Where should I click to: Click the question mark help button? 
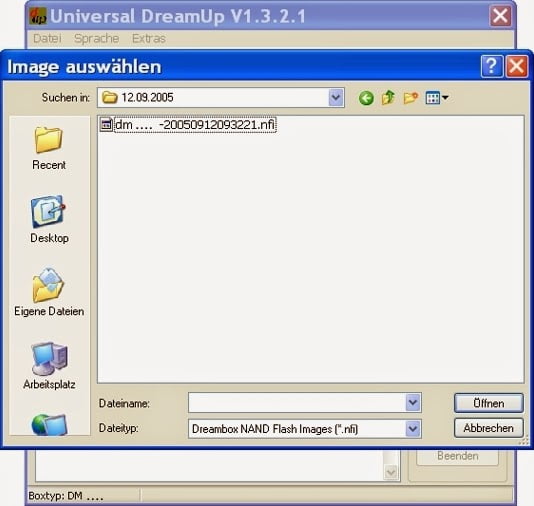491,66
